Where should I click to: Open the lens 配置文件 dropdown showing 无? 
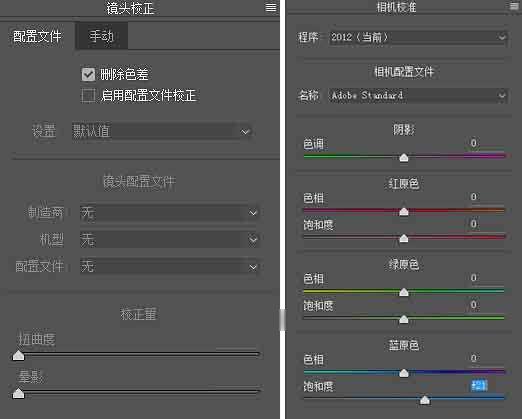169,266
